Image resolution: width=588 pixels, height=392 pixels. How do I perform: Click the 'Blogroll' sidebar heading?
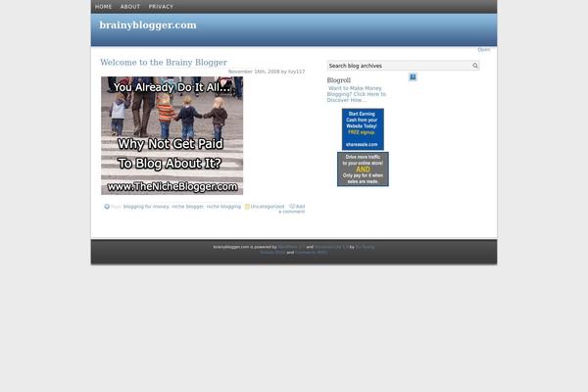tap(339, 80)
